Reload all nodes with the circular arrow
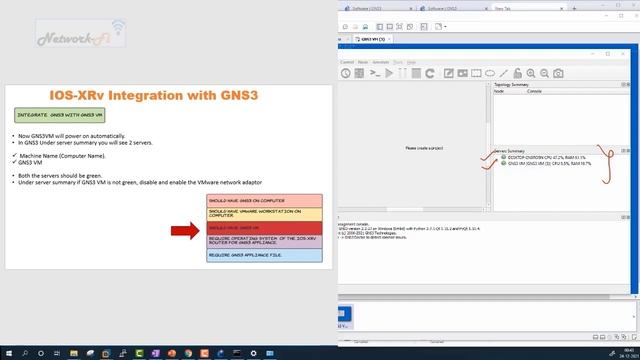Screen dimensions: 640x360 click(430, 73)
